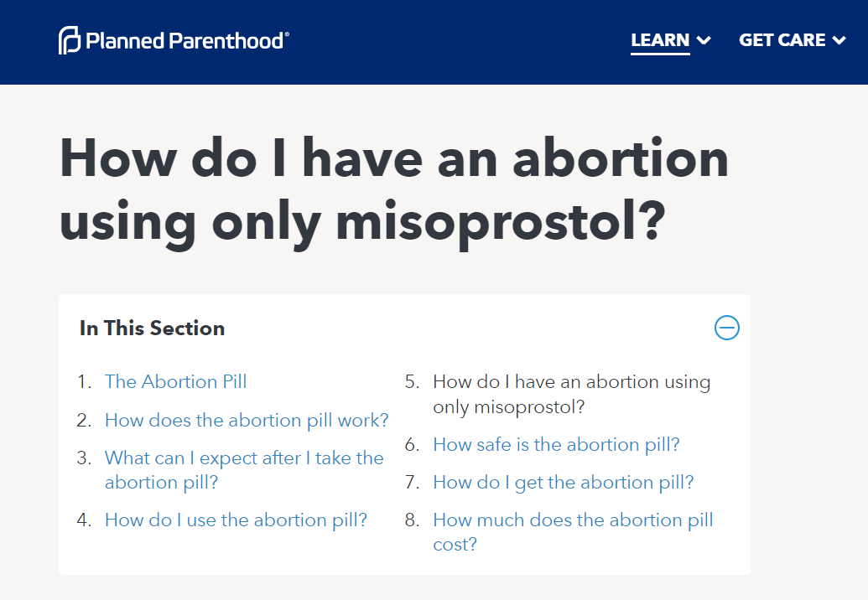
Task: Open the LEARN menu
Action: point(660,40)
